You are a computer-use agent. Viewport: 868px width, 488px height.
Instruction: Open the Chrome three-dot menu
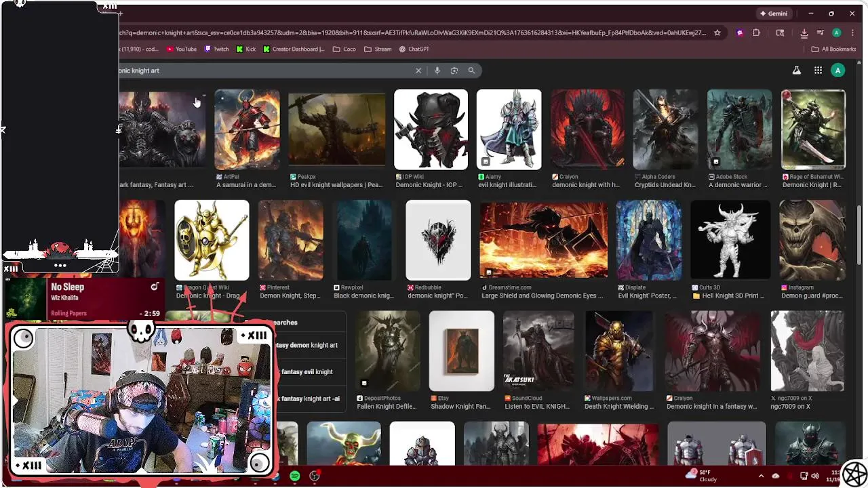point(852,33)
